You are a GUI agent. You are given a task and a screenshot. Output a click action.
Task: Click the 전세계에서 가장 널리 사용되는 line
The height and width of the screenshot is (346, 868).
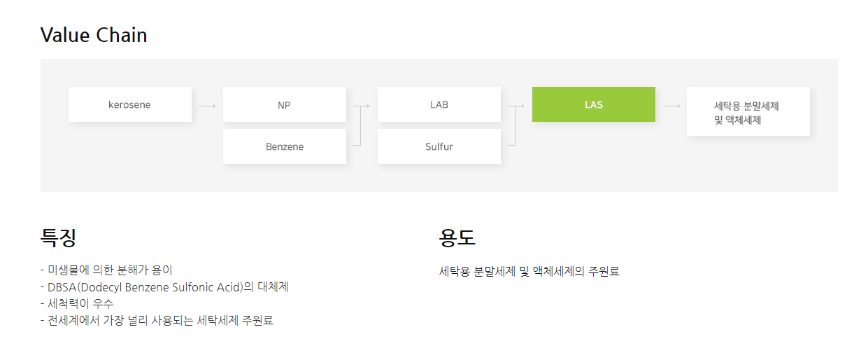click(157, 321)
